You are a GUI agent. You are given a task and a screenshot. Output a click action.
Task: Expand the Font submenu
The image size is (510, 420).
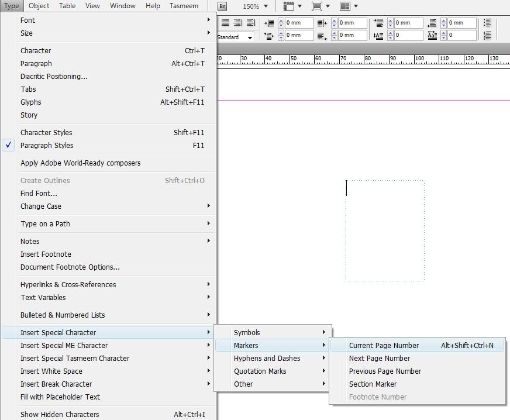click(109, 20)
